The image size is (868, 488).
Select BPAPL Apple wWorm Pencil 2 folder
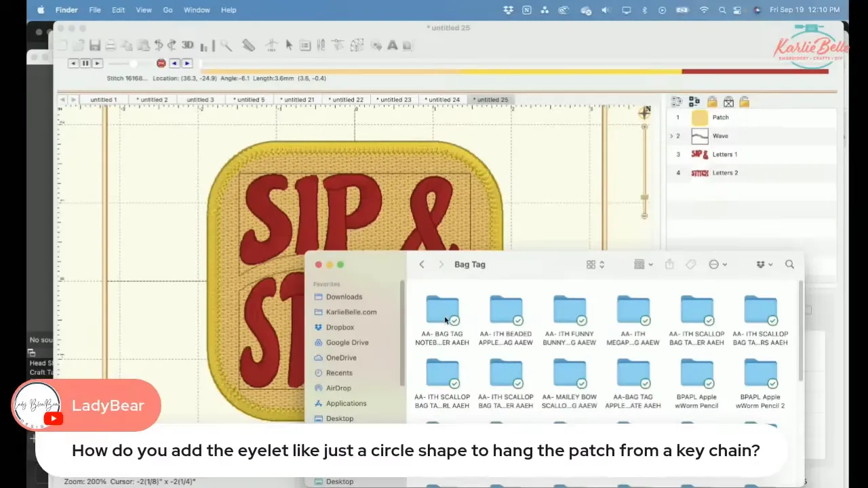point(760,384)
